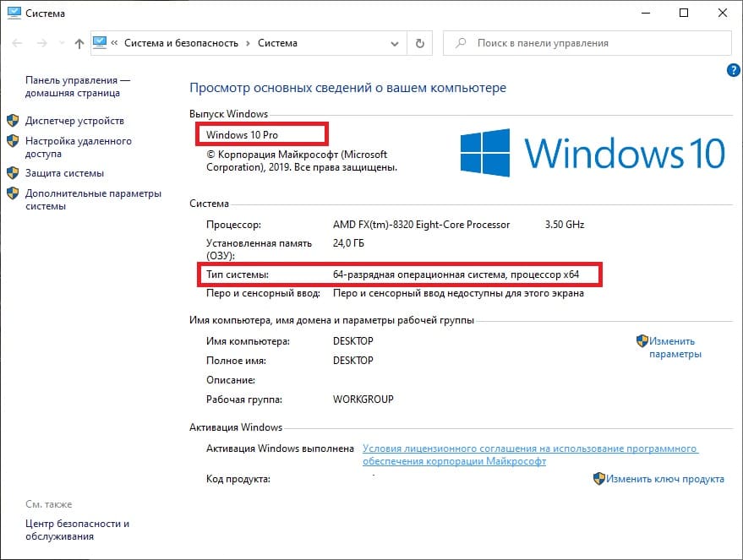Screen dimensions: 743x560
Task: Open 'Настройка удаленного доступа' link
Action: pos(78,147)
